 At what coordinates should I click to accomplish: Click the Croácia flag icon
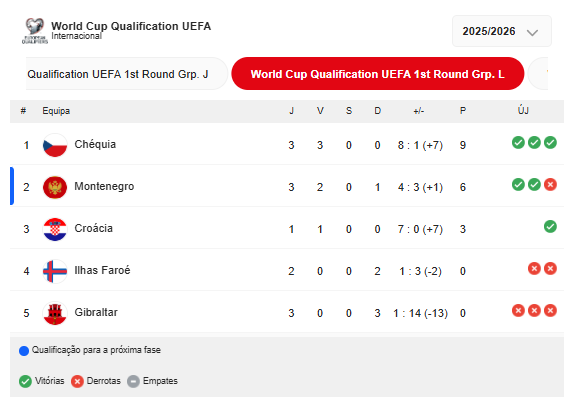tap(55, 229)
